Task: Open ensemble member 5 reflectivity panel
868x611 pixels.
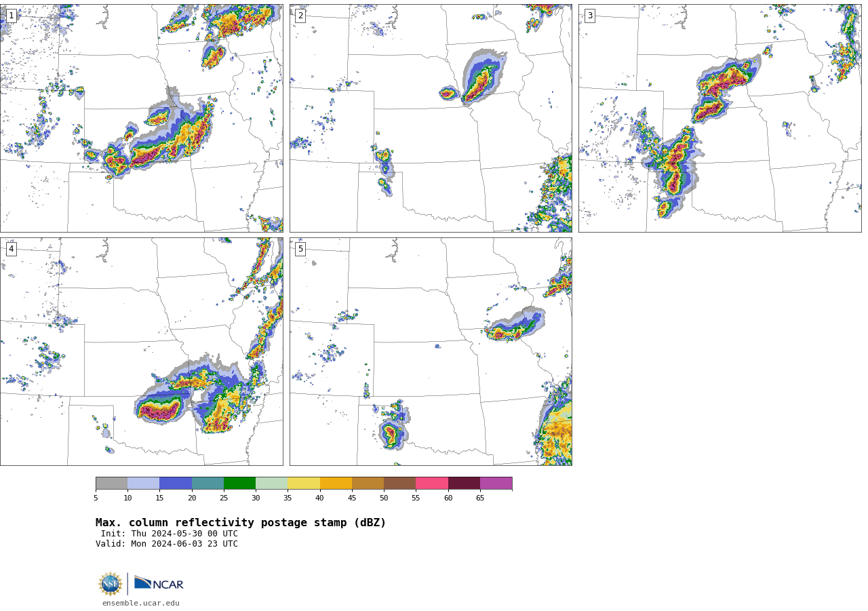Action: coord(431,351)
